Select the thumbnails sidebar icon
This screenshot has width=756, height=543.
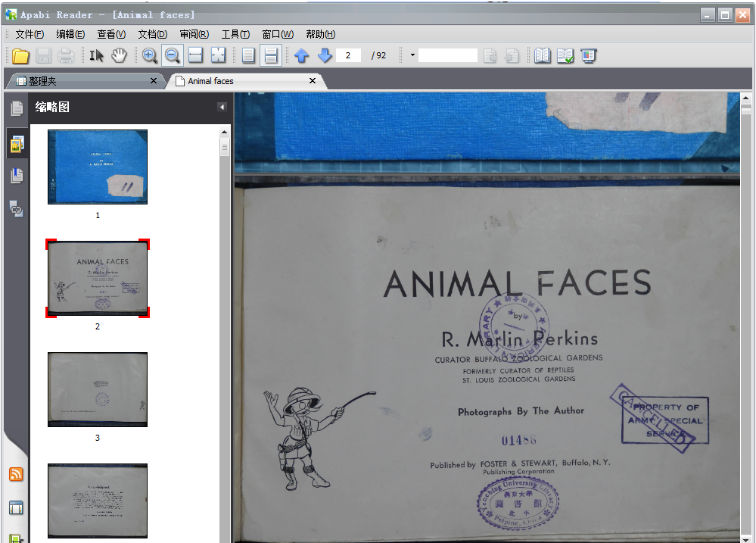coord(17,144)
